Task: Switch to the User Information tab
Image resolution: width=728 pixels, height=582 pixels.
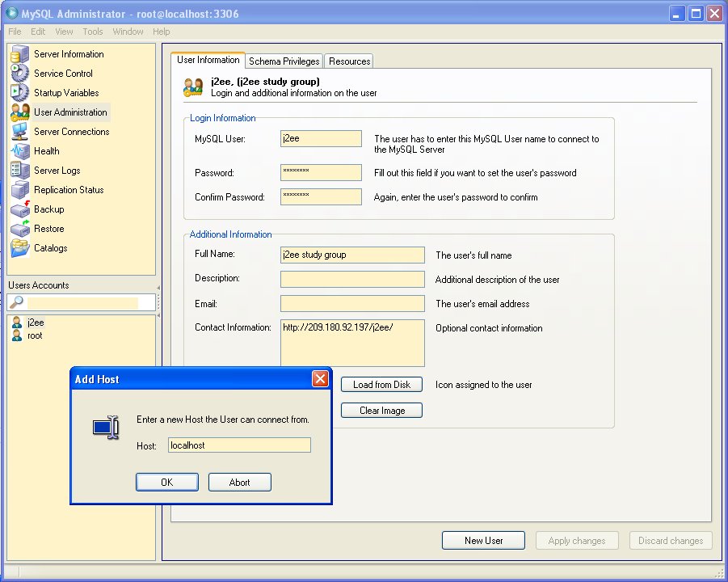Action: pos(208,60)
